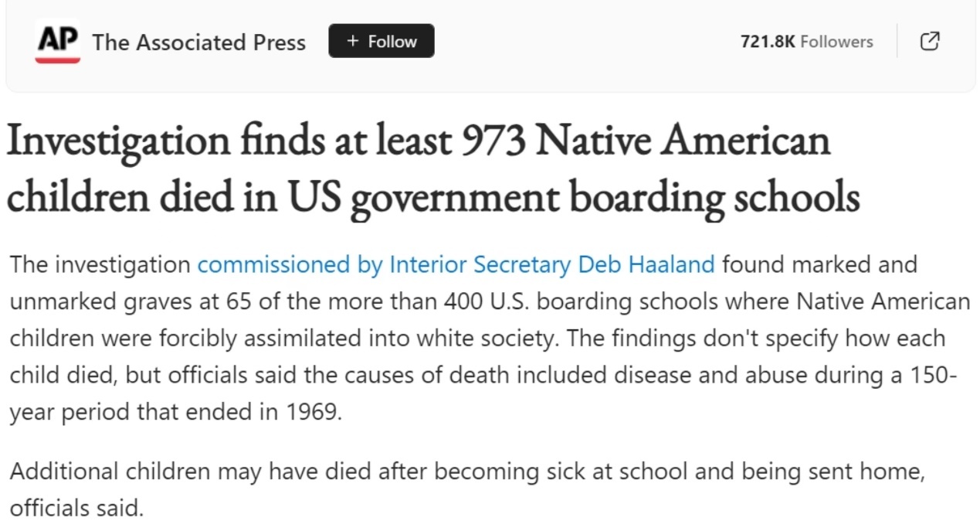The height and width of the screenshot is (531, 980).
Task: Click the plus sign on Follow button
Action: pyautogui.click(x=352, y=42)
